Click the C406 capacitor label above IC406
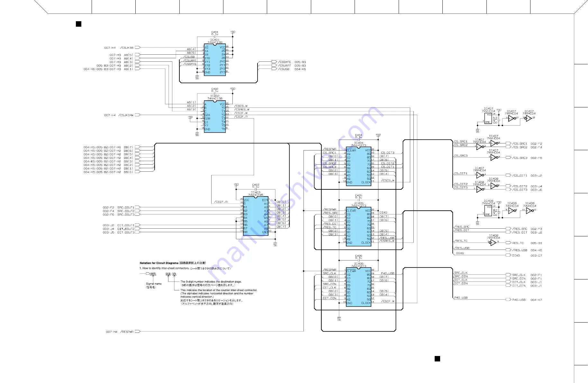This screenshot has width=588, height=383. click(358, 257)
